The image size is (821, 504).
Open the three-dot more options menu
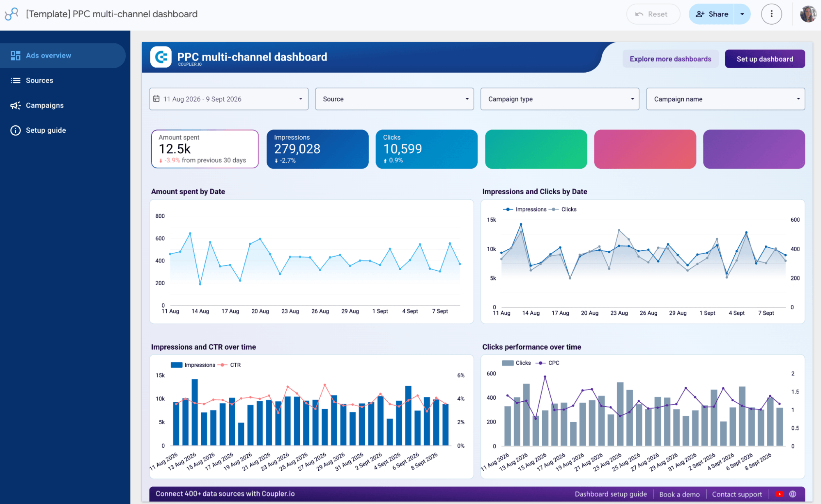click(771, 14)
